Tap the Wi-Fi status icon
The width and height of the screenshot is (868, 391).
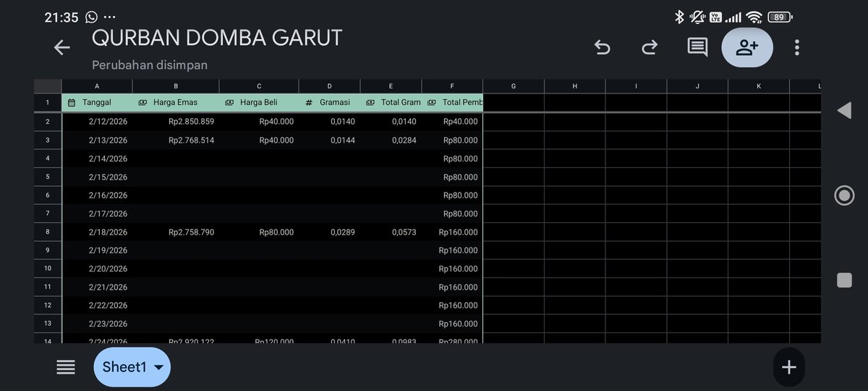(x=754, y=17)
